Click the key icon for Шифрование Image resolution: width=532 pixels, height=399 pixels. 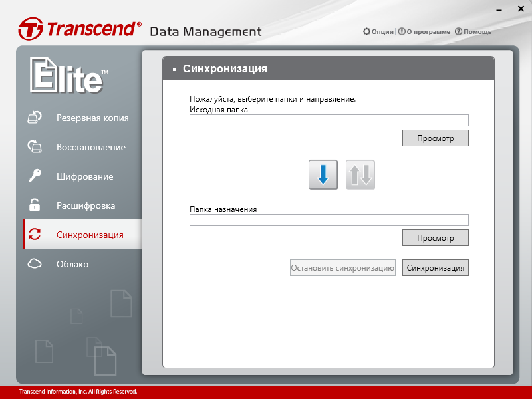[35, 176]
